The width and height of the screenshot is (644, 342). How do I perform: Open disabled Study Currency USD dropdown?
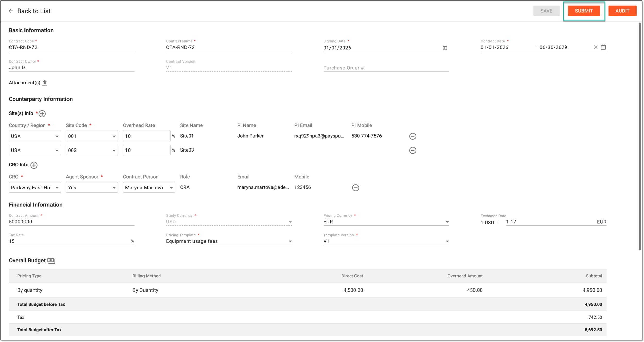pos(229,222)
